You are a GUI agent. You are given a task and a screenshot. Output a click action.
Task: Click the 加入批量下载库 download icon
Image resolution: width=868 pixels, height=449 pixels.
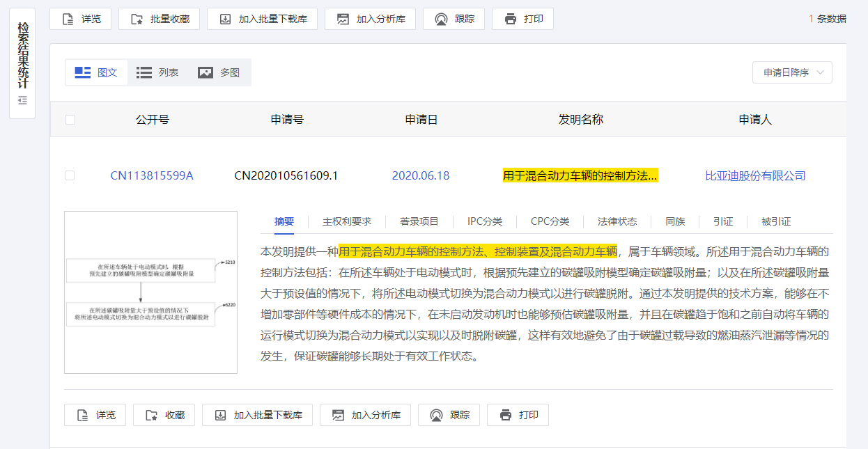coord(225,18)
